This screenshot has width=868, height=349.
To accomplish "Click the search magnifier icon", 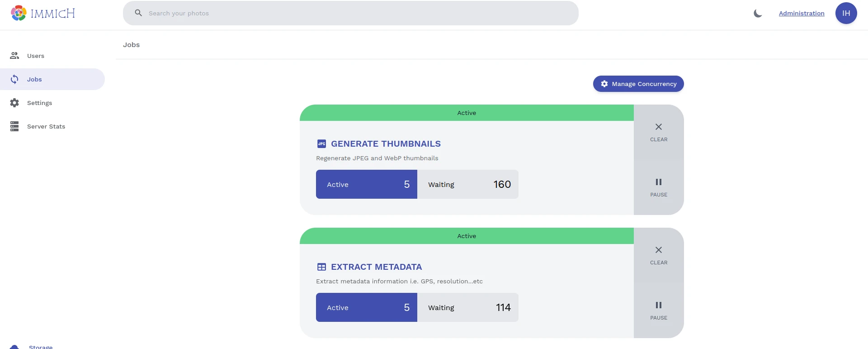I will (138, 13).
